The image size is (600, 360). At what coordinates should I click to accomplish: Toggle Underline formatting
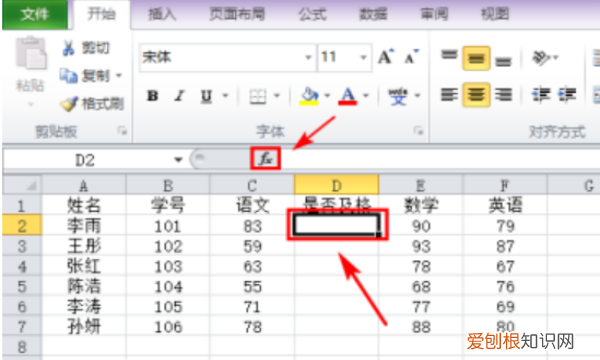pos(206,96)
